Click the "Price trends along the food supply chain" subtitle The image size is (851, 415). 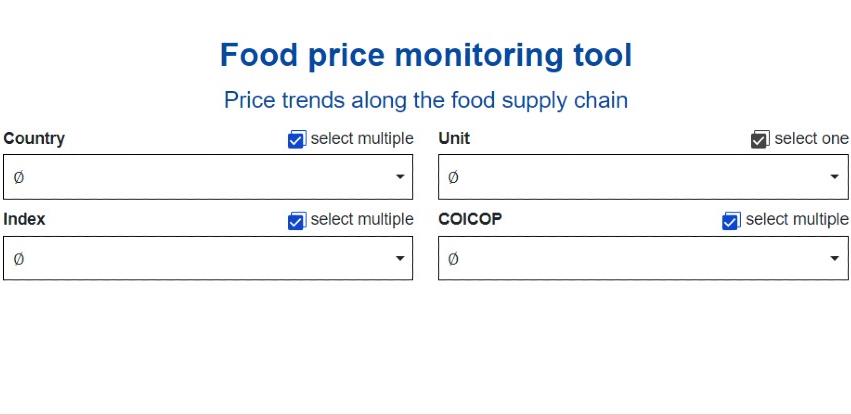pos(426,100)
